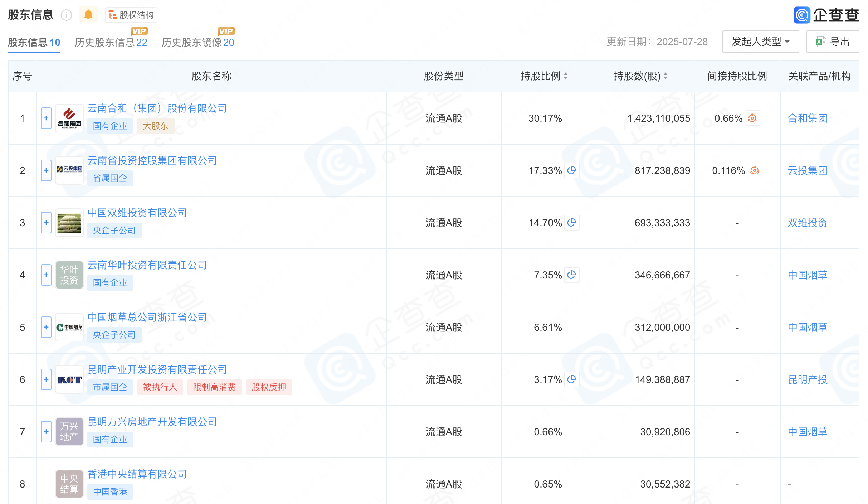Expand row 3 中国双维投资 plus button
The height and width of the screenshot is (504, 868).
(x=46, y=223)
